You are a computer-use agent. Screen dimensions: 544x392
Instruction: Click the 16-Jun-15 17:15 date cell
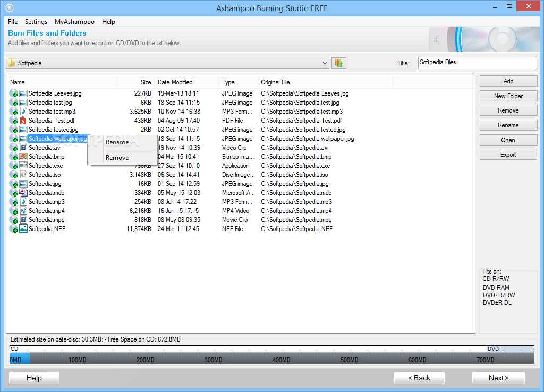pyautogui.click(x=178, y=210)
